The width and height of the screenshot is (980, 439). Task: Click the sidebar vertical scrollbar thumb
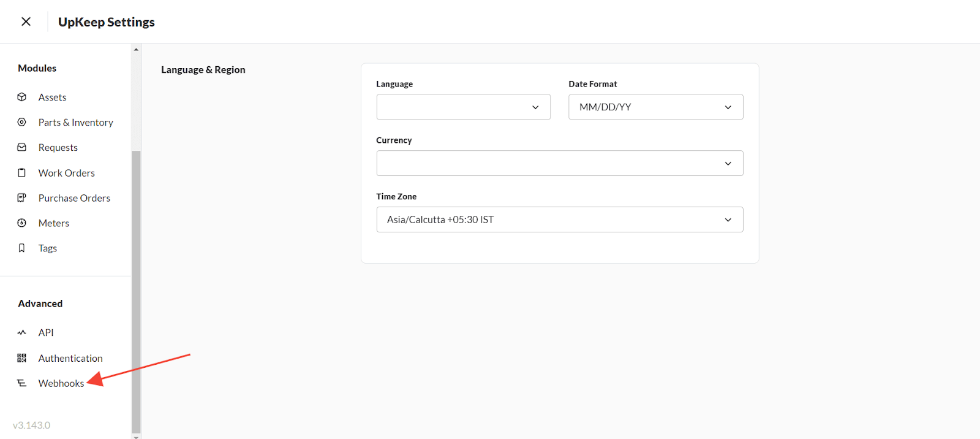[136, 292]
